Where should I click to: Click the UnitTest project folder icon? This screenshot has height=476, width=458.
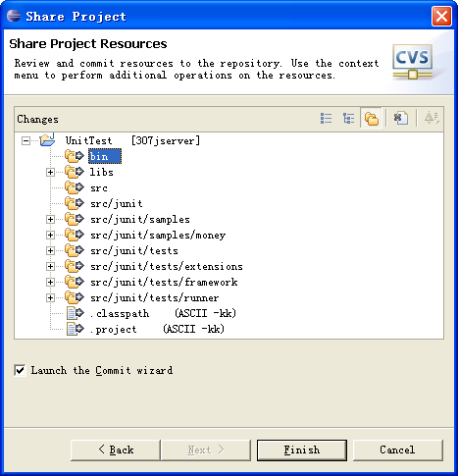tap(47, 140)
